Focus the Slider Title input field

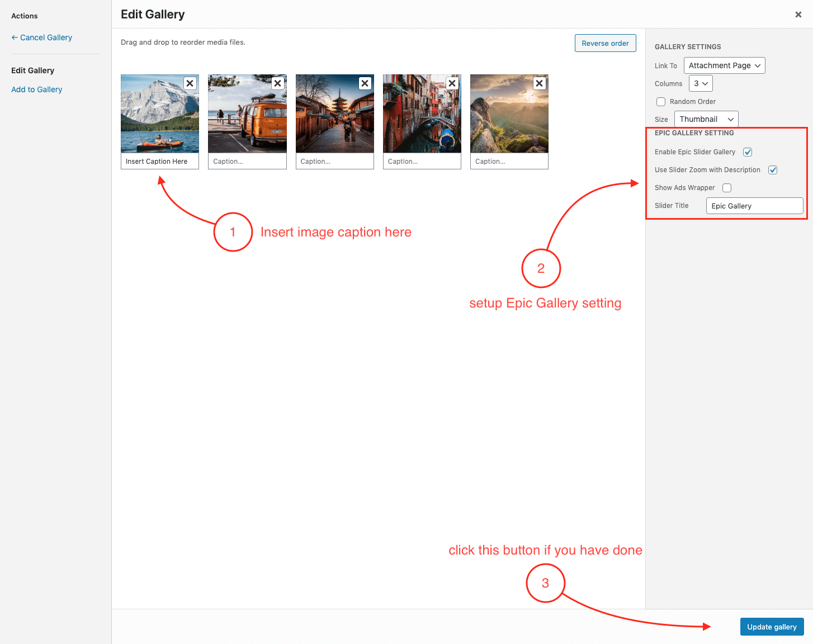coord(754,206)
